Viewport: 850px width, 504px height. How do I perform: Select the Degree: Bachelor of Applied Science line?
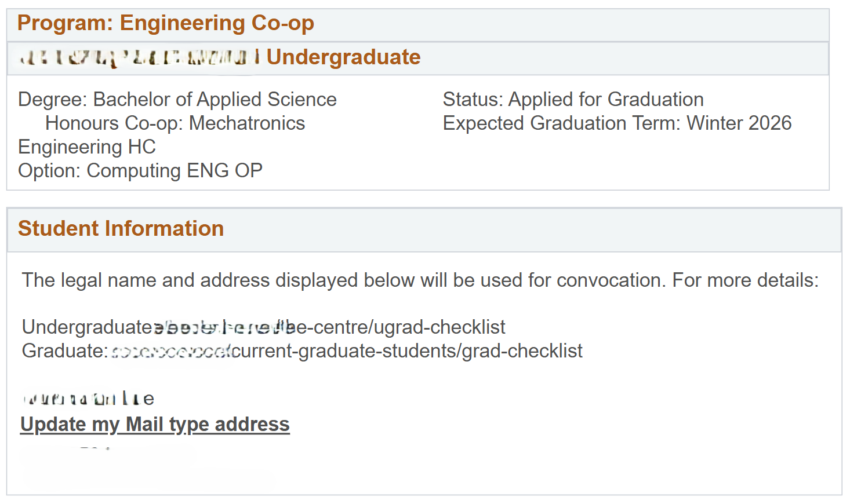point(177,100)
